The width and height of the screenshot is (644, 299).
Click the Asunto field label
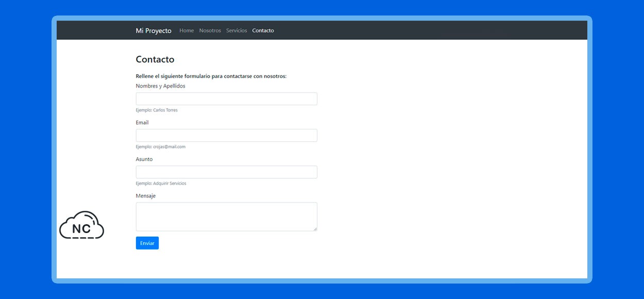[x=144, y=159]
